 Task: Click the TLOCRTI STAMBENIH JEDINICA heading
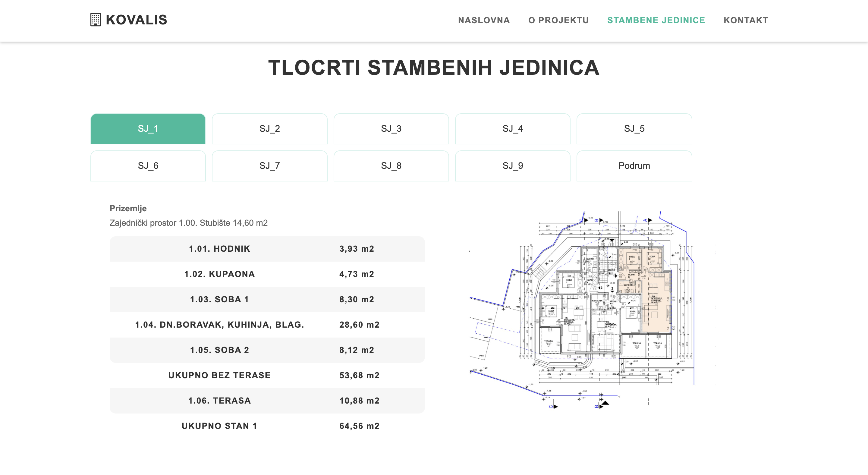pyautogui.click(x=434, y=68)
